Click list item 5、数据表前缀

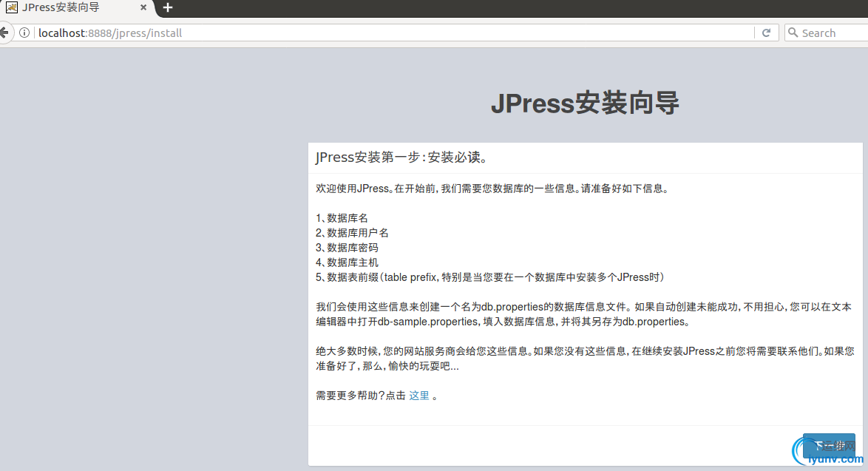point(490,277)
